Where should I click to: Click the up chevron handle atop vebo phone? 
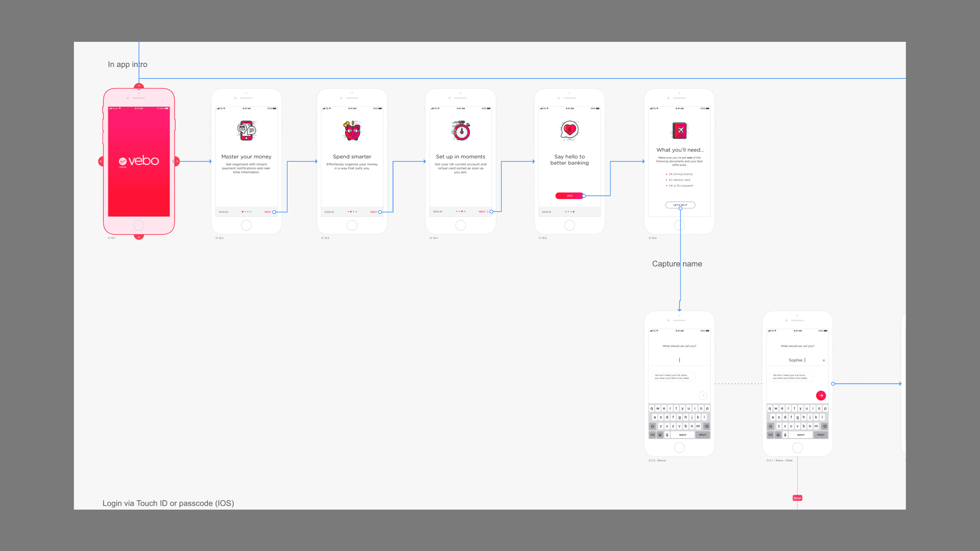point(139,86)
